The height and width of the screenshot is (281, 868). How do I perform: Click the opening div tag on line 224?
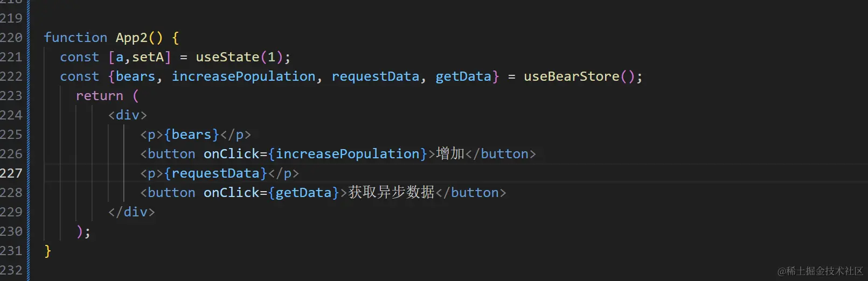pyautogui.click(x=128, y=115)
